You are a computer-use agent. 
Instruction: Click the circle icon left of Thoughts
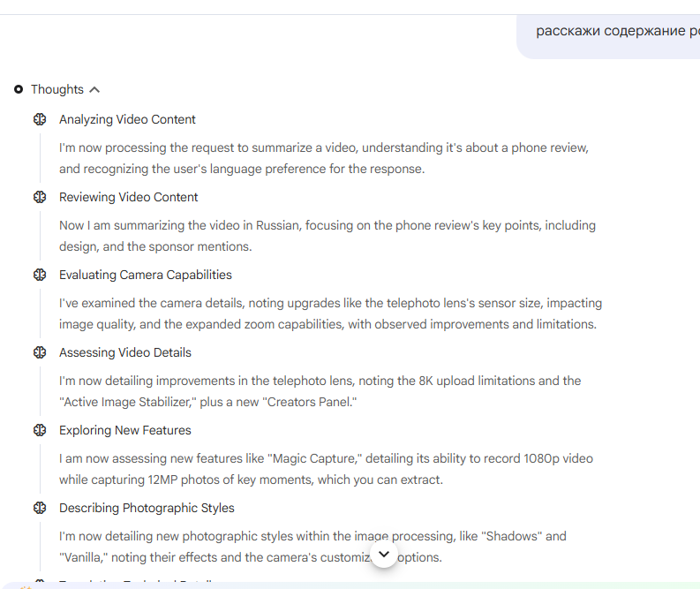[x=19, y=89]
